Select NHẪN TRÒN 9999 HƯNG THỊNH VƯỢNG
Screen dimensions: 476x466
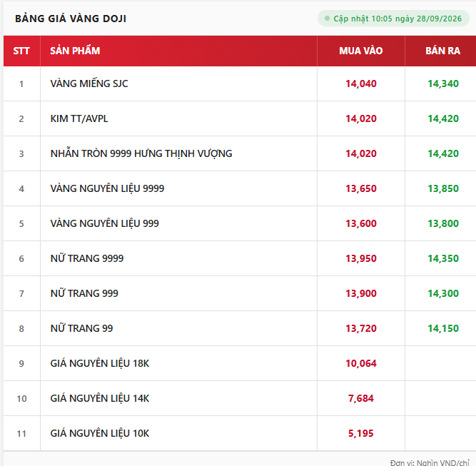point(141,153)
